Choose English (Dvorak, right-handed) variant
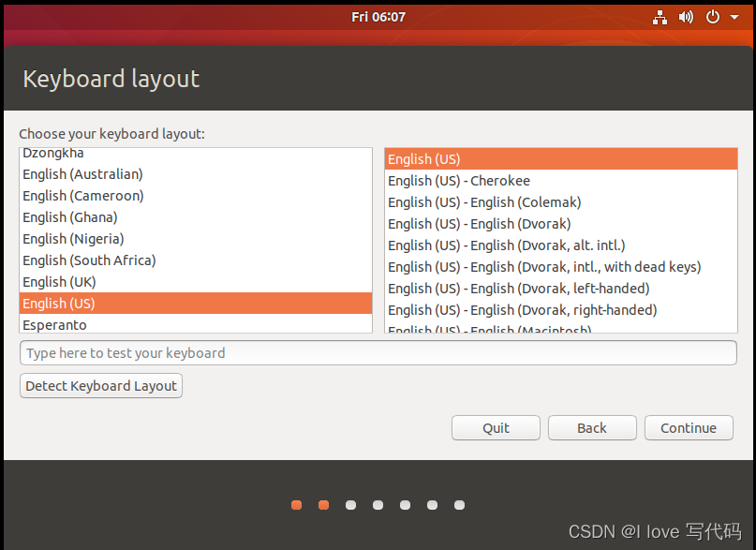This screenshot has height=550, width=756. point(561,310)
